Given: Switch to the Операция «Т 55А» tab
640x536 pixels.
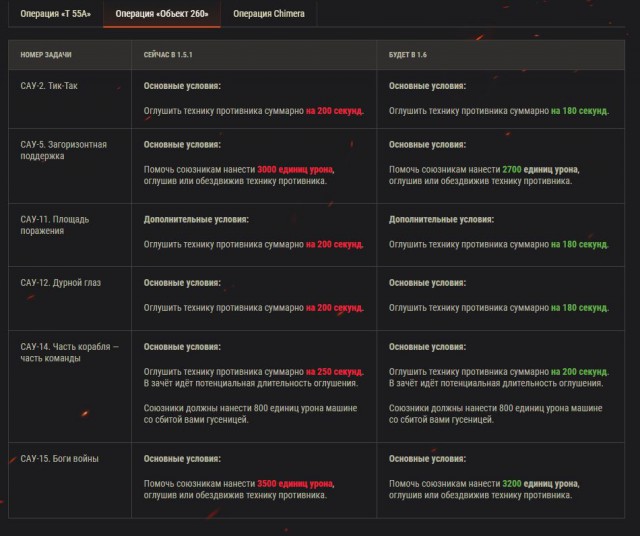Looking at the screenshot, I should click(x=56, y=13).
